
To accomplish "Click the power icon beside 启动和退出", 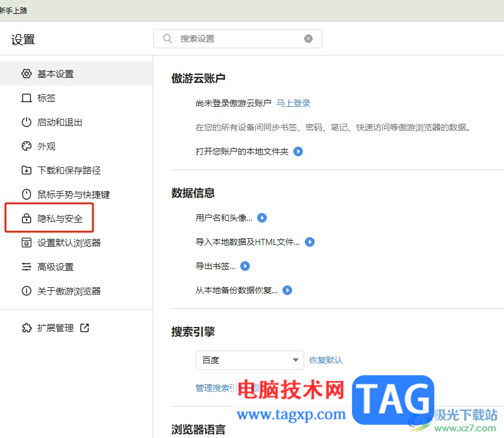I will (27, 122).
